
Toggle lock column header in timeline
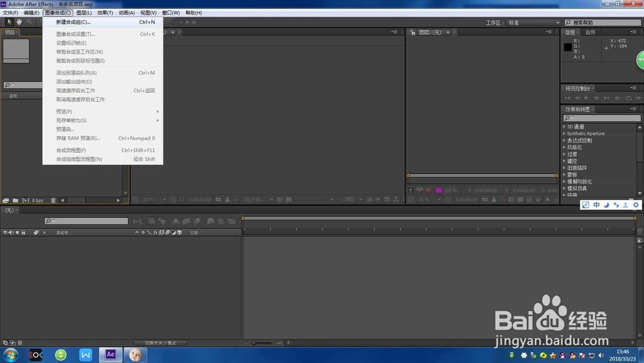[23, 232]
